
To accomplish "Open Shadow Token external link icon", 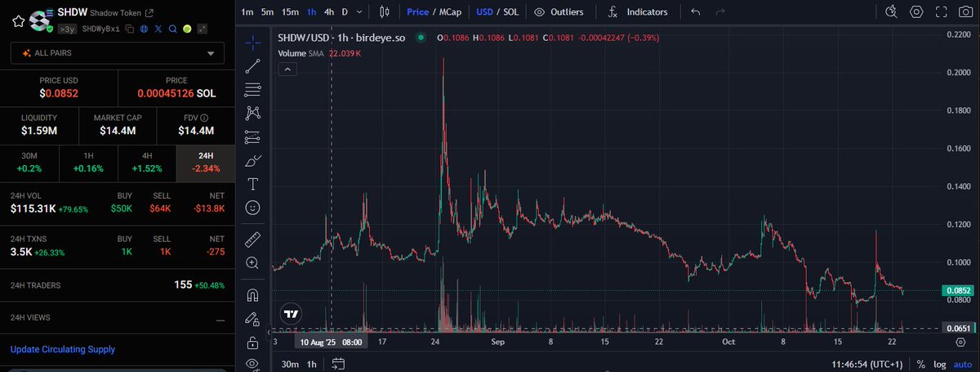I will tap(149, 12).
